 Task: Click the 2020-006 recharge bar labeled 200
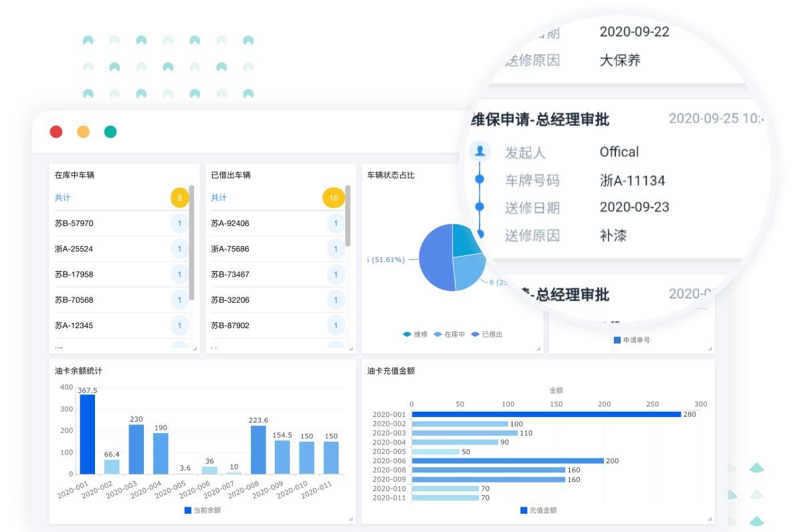(x=508, y=460)
